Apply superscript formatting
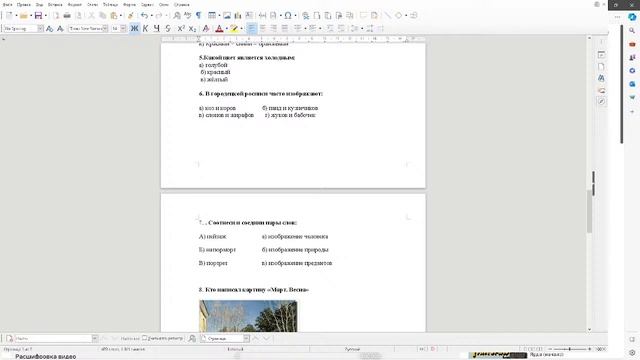This screenshot has height=360, width=640. coord(181,28)
